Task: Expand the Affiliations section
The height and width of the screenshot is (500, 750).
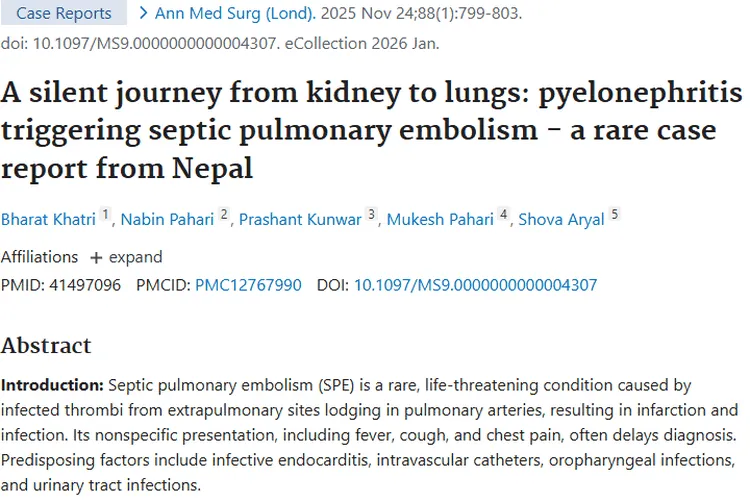Action: (x=124, y=257)
